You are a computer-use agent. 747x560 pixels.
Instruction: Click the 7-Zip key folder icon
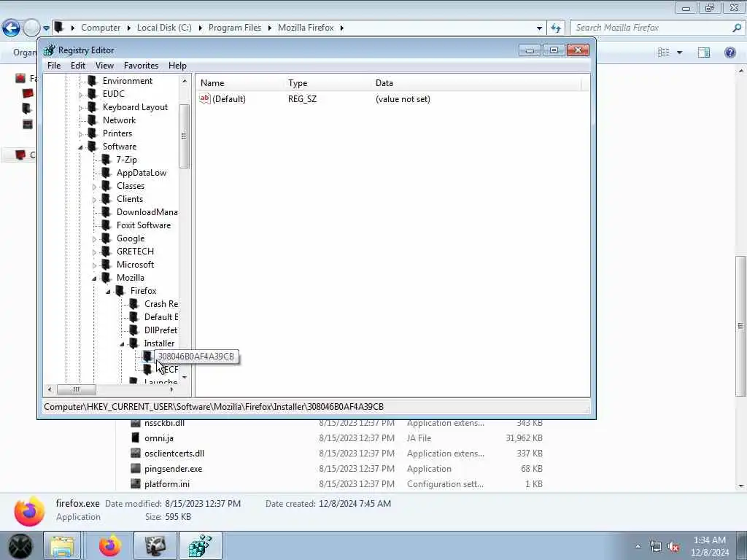click(x=107, y=160)
